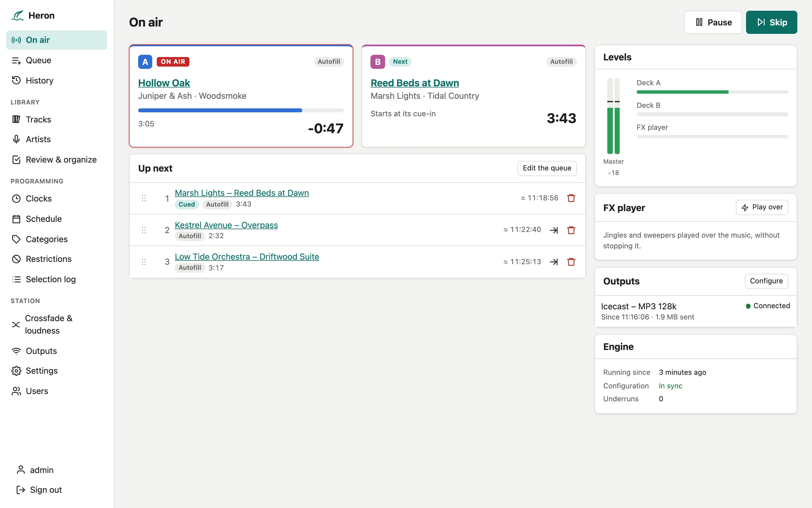Open the Reed Beds at Dawn deck B link
This screenshot has height=508, width=812.
[415, 83]
